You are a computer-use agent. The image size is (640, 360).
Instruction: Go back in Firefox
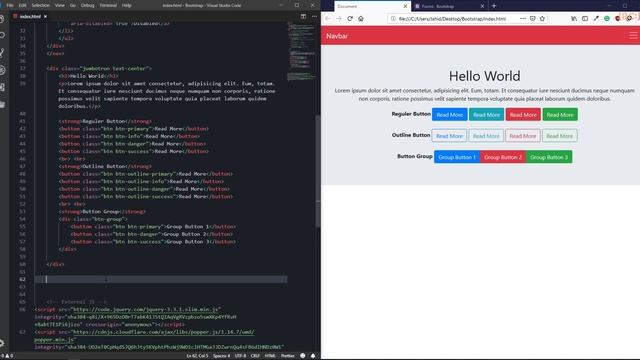point(328,18)
